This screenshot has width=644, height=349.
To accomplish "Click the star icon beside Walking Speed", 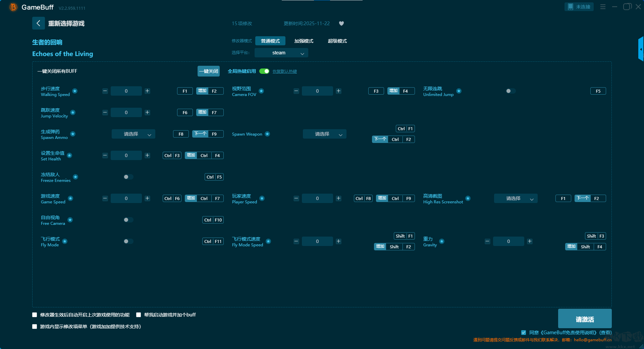I will 75,91.
